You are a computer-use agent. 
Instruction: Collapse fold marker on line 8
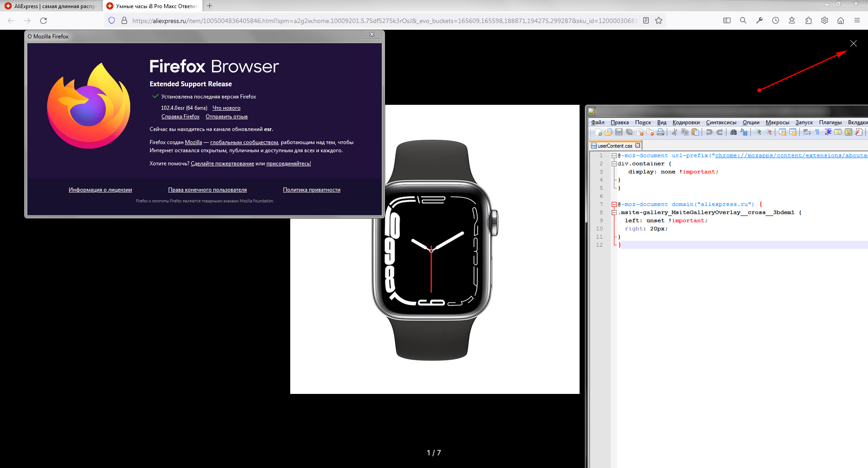[614, 213]
